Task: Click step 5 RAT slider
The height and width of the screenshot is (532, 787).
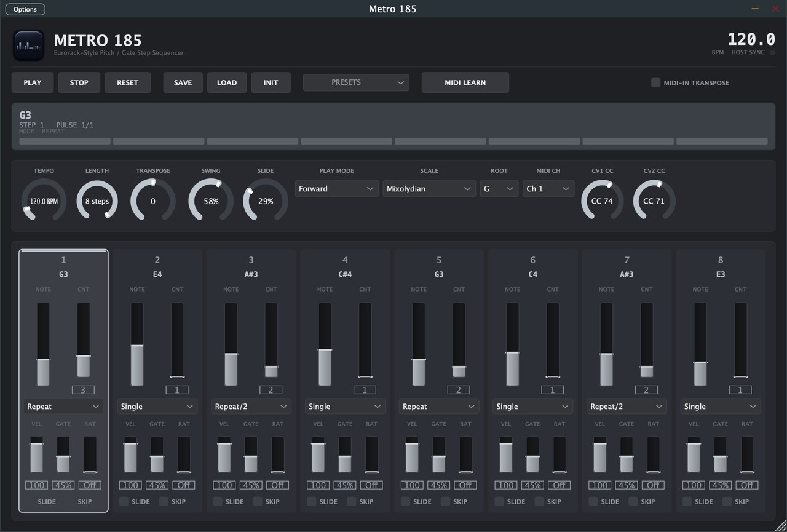Action: pos(465,455)
